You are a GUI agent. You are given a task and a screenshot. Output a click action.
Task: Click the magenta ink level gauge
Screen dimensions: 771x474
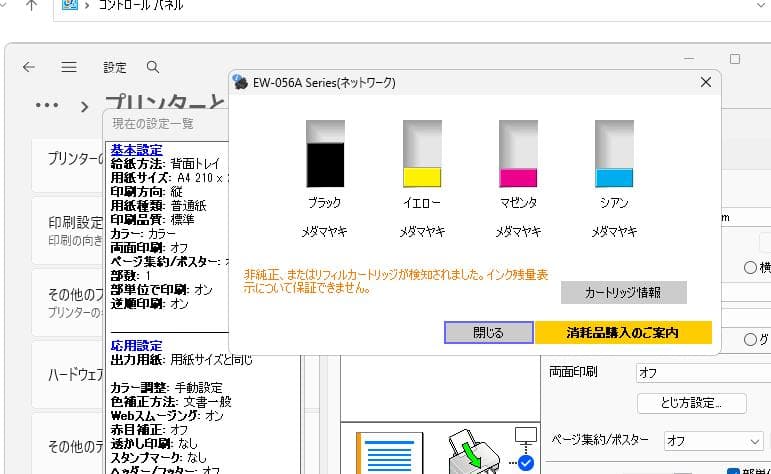click(518, 153)
